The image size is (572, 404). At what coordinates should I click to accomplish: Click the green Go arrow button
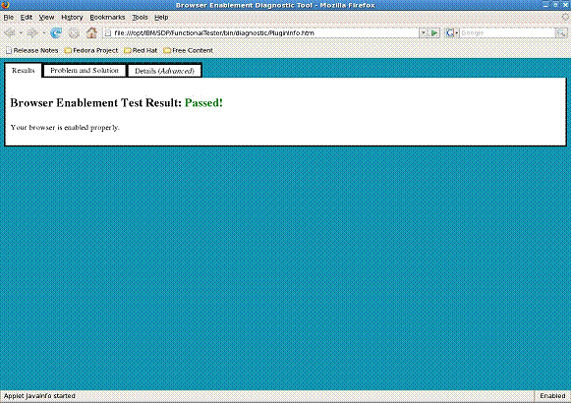click(x=434, y=33)
